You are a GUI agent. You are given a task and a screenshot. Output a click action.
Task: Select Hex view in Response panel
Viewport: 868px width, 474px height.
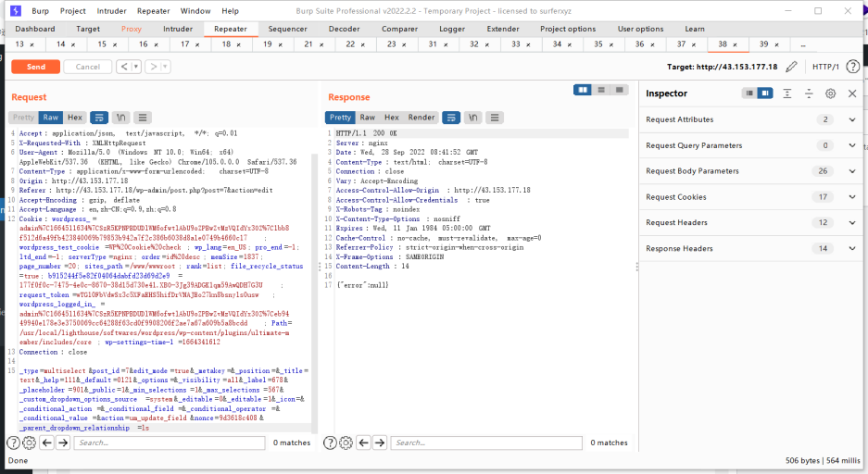tap(392, 118)
